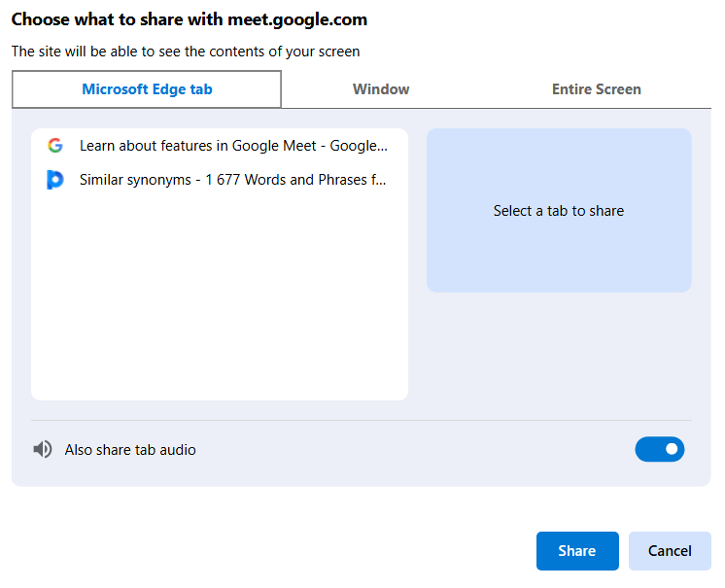
Task: Click the blue preview placeholder panel
Action: tap(559, 253)
